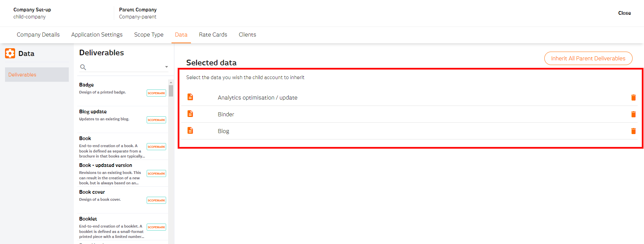The image size is (644, 244).
Task: Click Analytics optimisation / update row text
Action: coord(257,98)
